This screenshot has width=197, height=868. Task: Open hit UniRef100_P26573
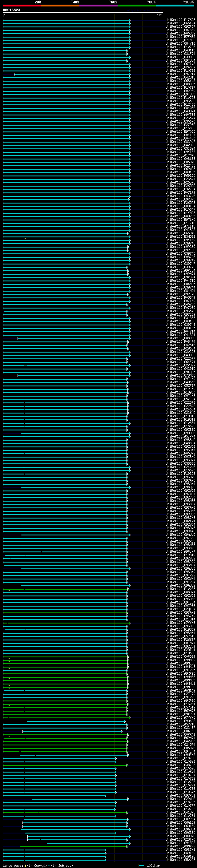pos(180,203)
